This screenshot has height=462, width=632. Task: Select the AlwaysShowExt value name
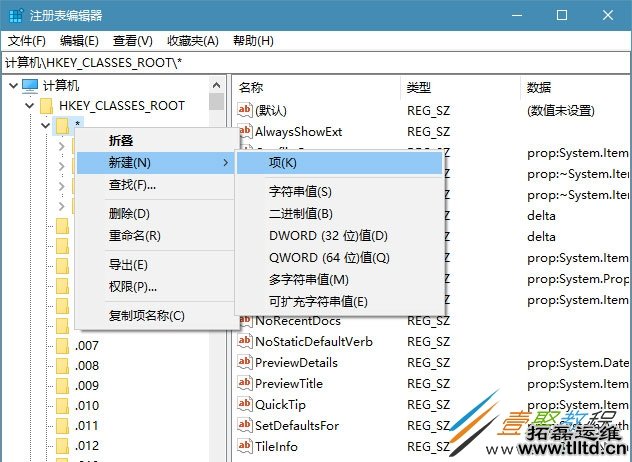[x=298, y=131]
